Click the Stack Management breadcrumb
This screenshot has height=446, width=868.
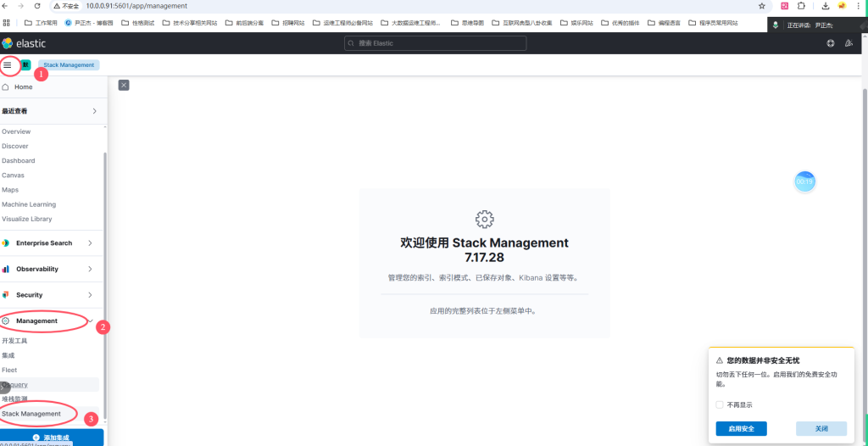click(69, 64)
